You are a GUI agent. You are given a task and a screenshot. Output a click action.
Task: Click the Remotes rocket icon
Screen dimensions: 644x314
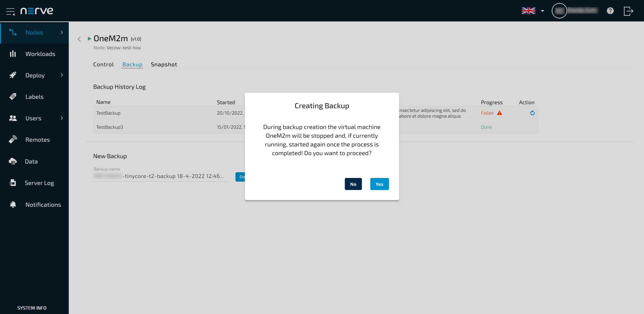13,139
